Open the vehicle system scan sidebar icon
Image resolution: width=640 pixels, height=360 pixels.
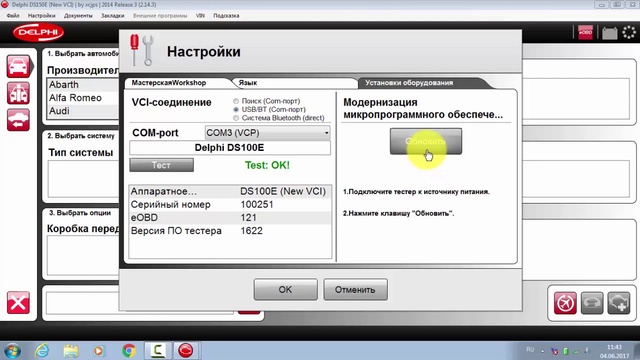click(18, 93)
